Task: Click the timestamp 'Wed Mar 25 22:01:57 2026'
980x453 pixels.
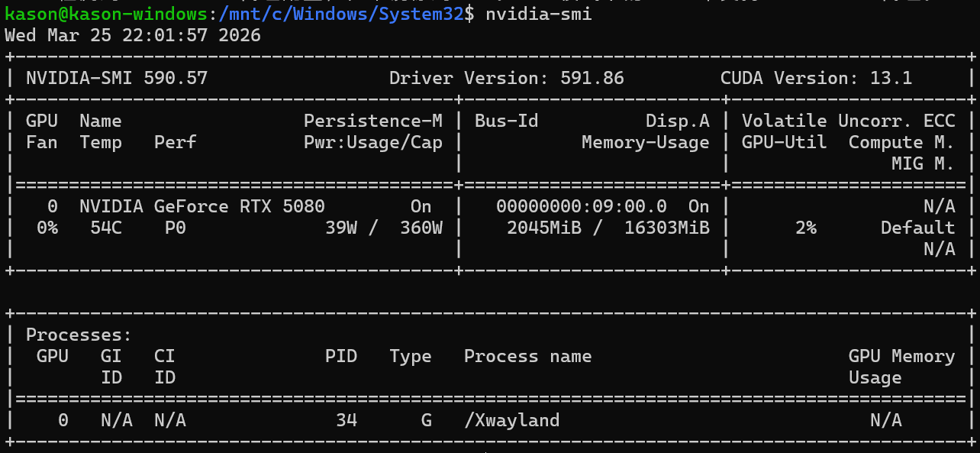Action: 133,36
